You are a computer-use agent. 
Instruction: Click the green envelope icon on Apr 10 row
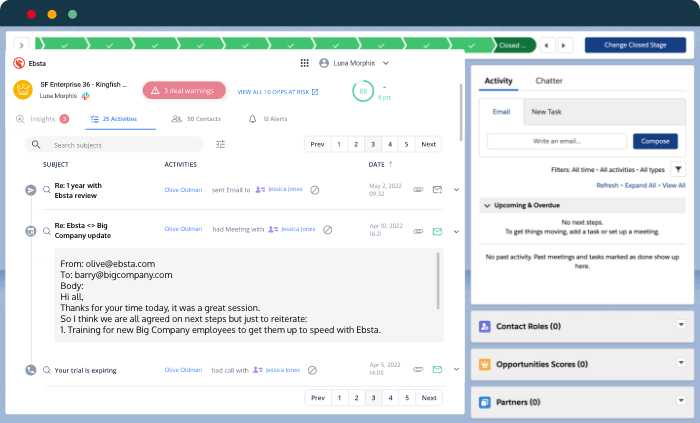tap(437, 230)
